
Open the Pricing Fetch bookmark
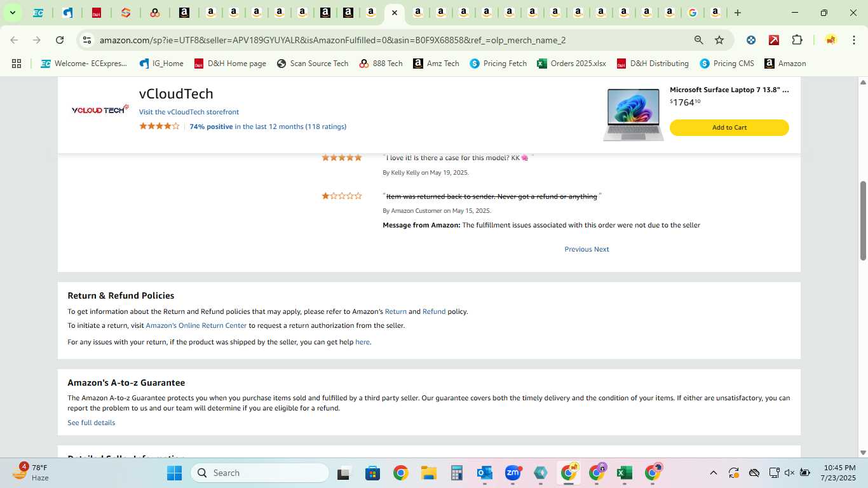pos(498,64)
